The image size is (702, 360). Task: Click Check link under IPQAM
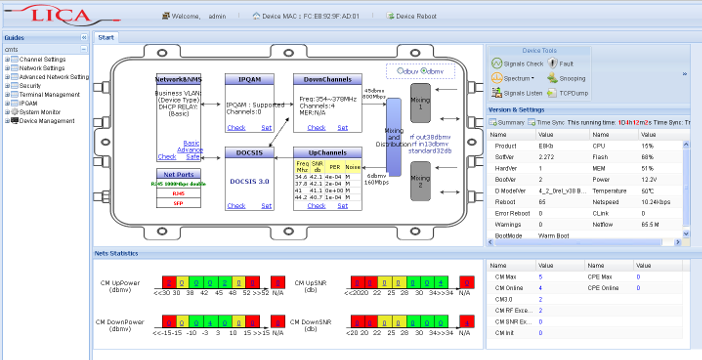point(236,128)
